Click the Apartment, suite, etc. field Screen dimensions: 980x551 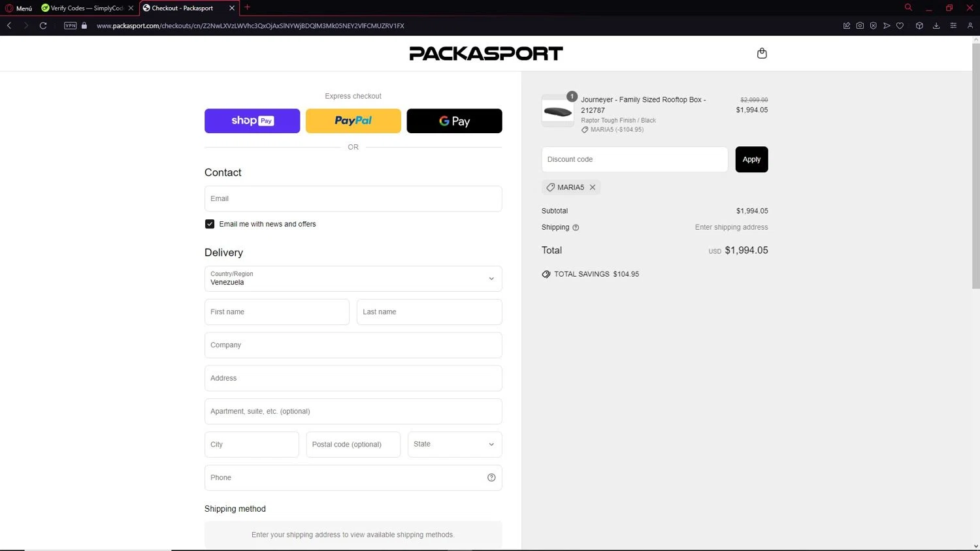pyautogui.click(x=353, y=411)
